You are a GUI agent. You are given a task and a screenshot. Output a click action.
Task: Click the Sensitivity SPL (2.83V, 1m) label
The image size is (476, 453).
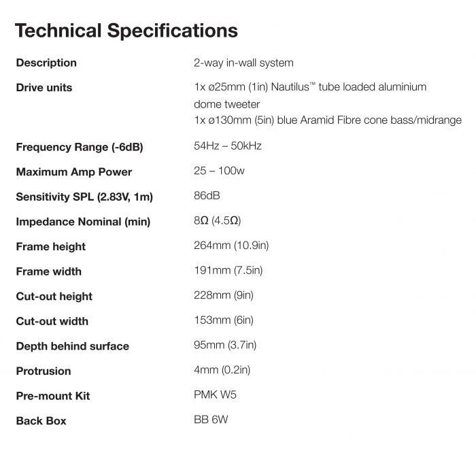click(84, 197)
